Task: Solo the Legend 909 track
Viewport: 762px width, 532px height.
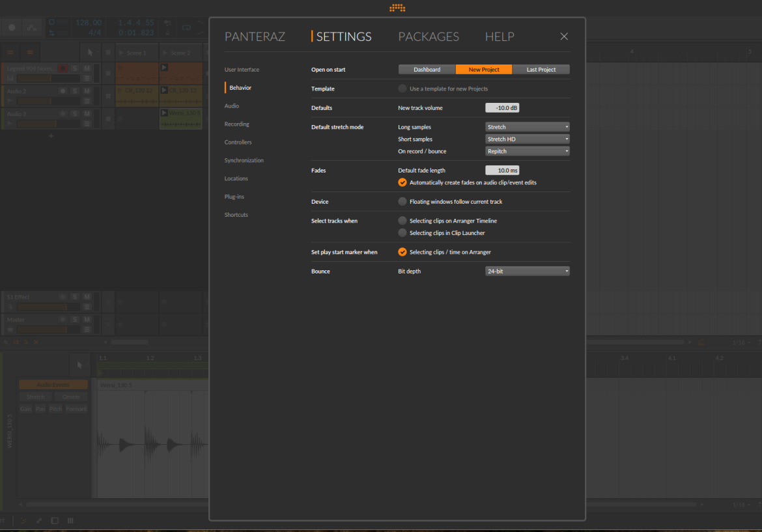Action: pyautogui.click(x=75, y=68)
